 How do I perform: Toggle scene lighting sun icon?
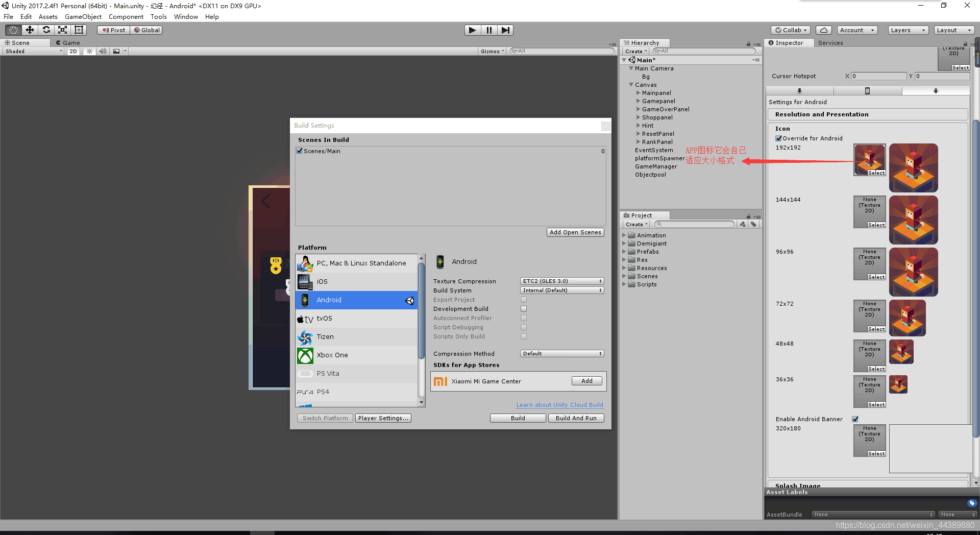pos(89,51)
